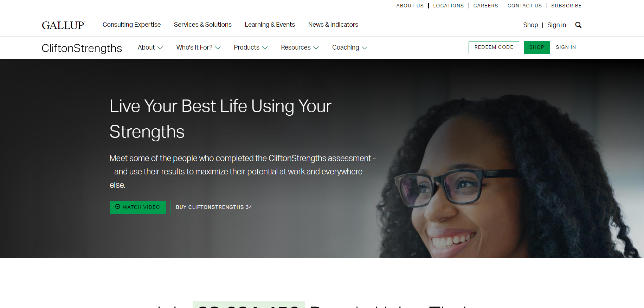This screenshot has height=308, width=644.
Task: Open Consulting Expertise menu
Action: tap(131, 25)
